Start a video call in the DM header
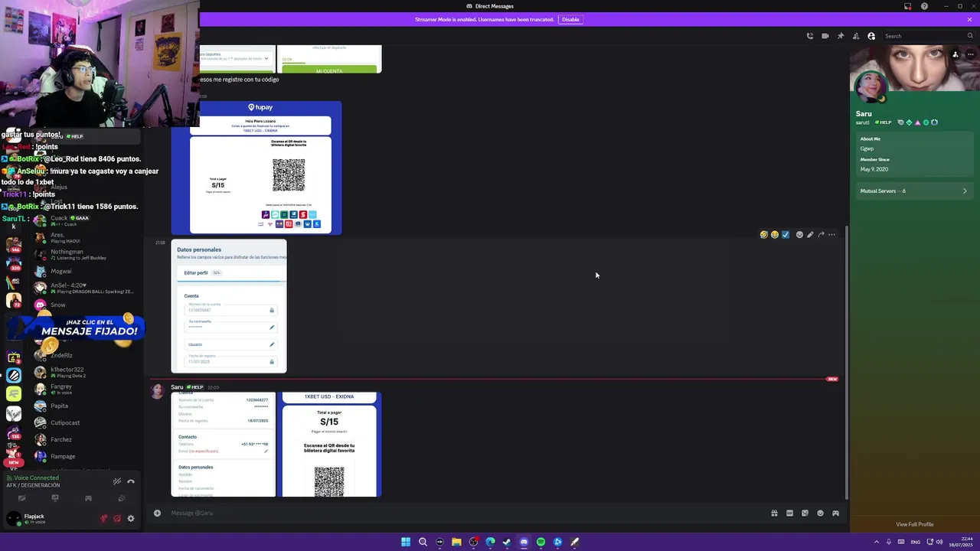This screenshot has height=551, width=980. coord(825,36)
